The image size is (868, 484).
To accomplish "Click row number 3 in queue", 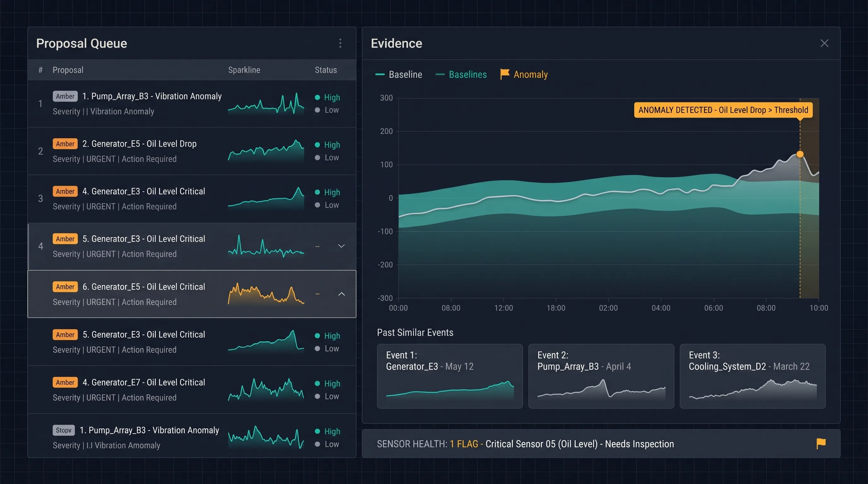I will (40, 199).
